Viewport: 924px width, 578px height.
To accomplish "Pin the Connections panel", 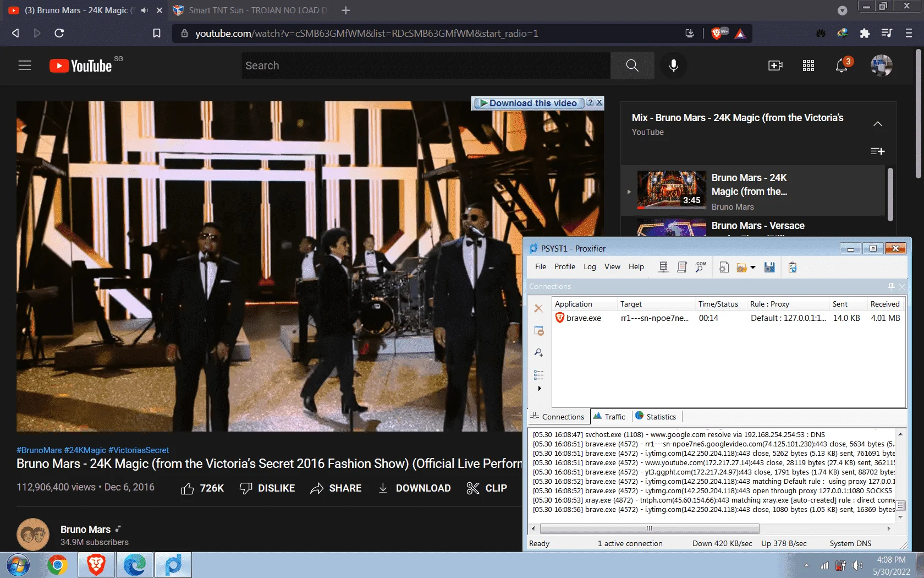I will point(891,286).
